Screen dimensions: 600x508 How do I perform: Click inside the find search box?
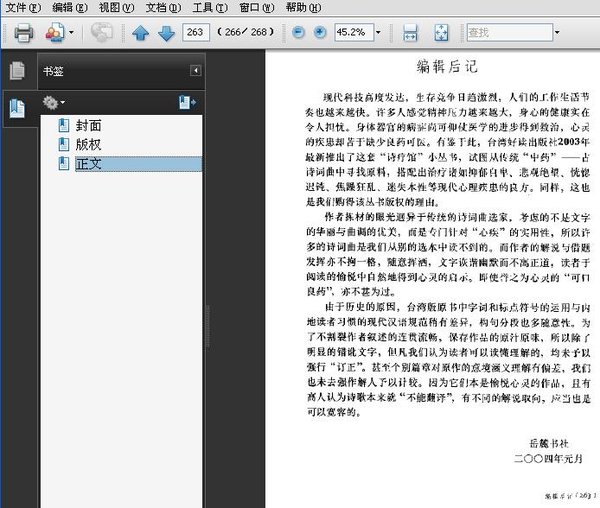pos(510,32)
